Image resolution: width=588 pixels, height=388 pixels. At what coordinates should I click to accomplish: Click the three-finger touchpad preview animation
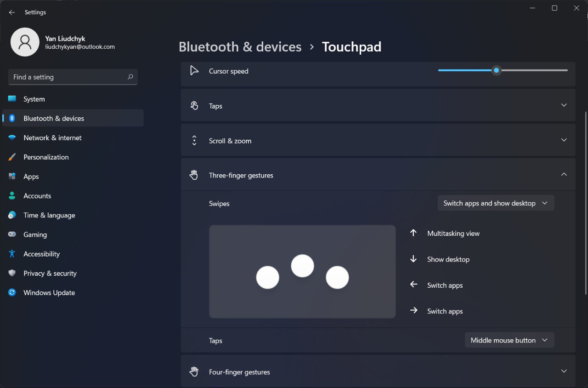pos(302,271)
